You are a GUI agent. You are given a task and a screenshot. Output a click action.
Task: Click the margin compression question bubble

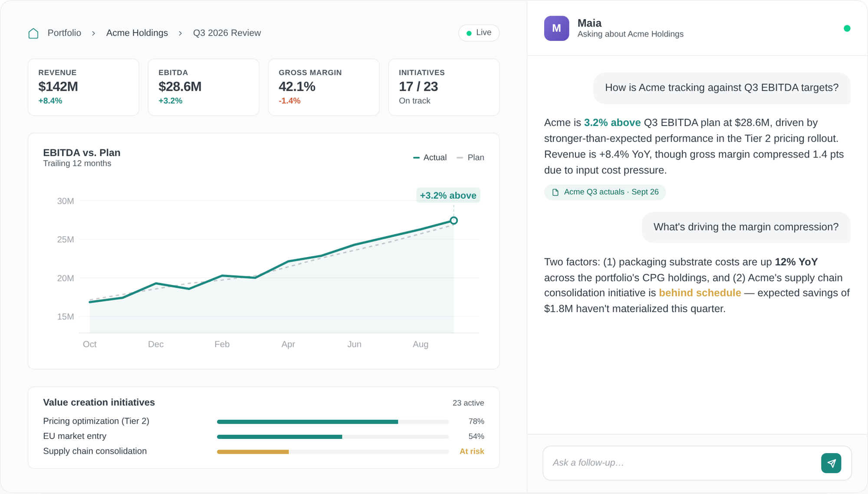point(746,227)
